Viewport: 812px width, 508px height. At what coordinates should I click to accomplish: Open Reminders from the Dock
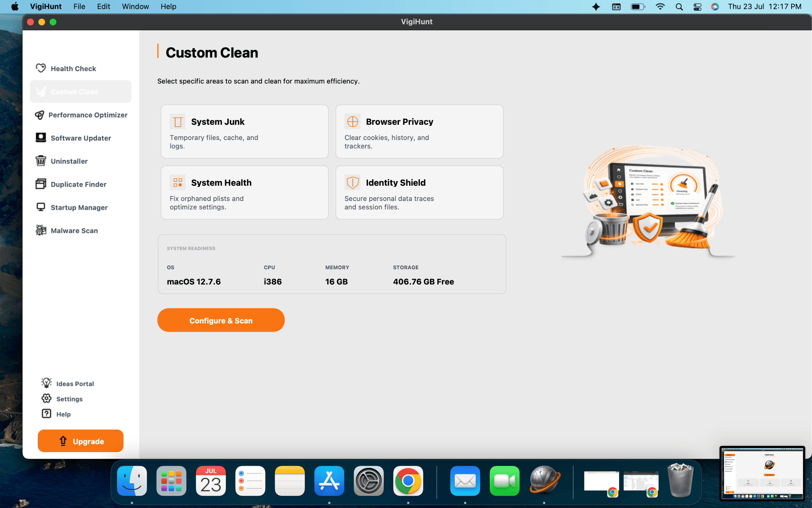(250, 481)
